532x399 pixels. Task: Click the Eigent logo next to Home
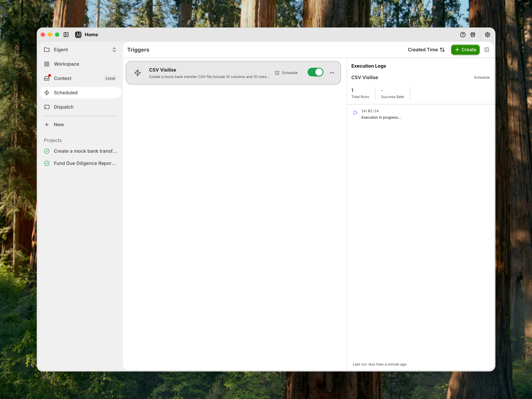click(x=78, y=35)
